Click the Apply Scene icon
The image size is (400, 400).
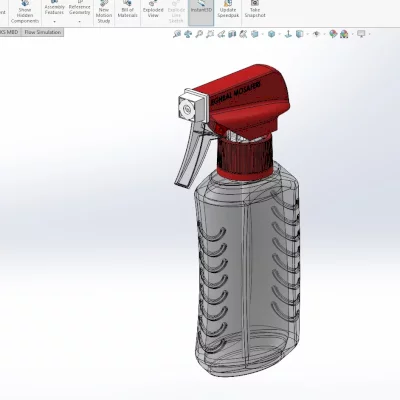pos(344,34)
